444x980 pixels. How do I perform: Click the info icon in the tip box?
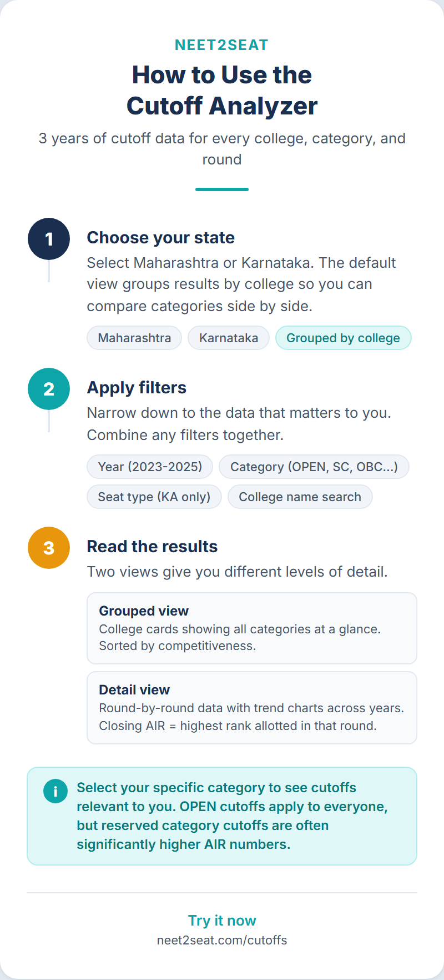click(x=56, y=791)
